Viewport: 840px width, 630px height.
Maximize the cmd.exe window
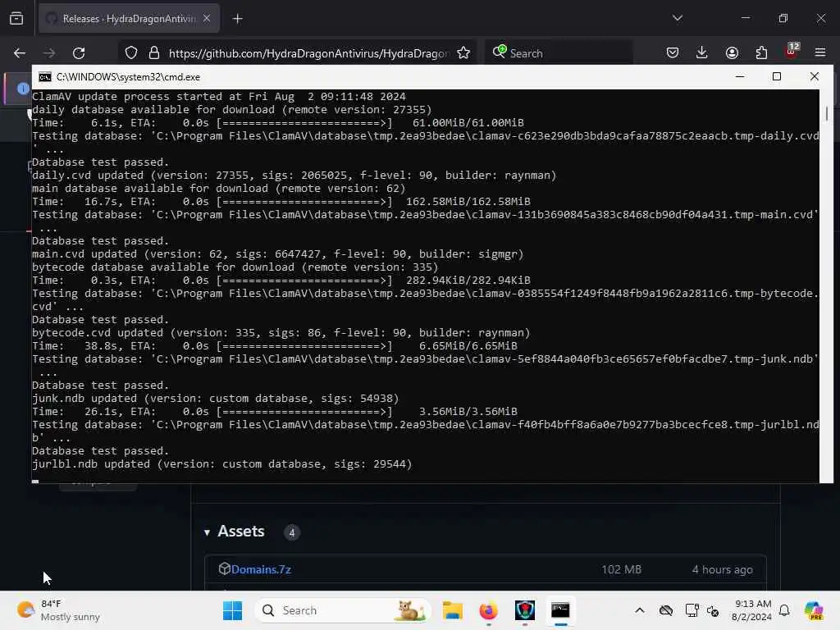[x=777, y=76]
